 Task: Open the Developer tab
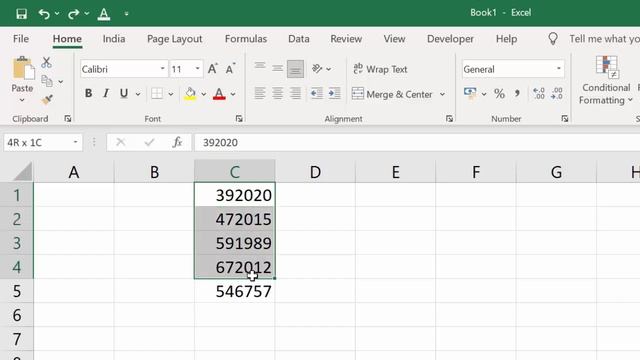(x=450, y=39)
